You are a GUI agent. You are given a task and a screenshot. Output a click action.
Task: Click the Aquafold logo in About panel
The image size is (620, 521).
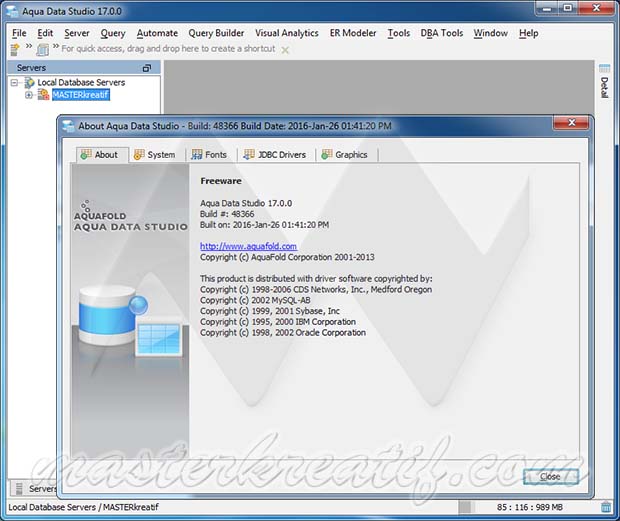tap(130, 217)
